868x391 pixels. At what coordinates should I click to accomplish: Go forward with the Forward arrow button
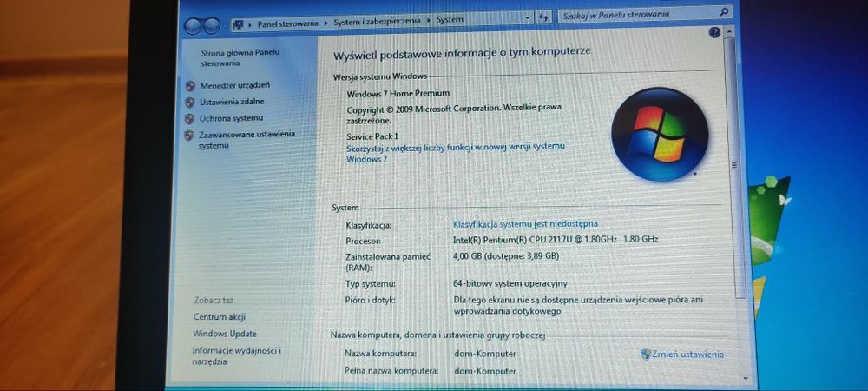pos(212,25)
